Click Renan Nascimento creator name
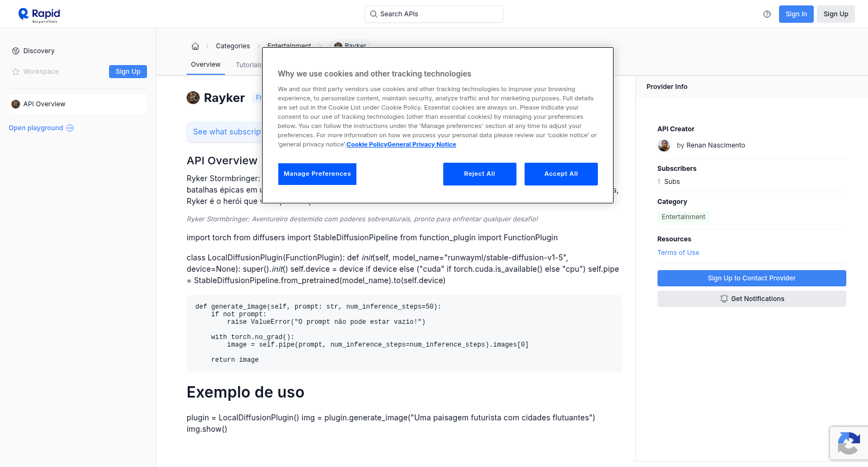Image resolution: width=868 pixels, height=467 pixels. tap(716, 145)
